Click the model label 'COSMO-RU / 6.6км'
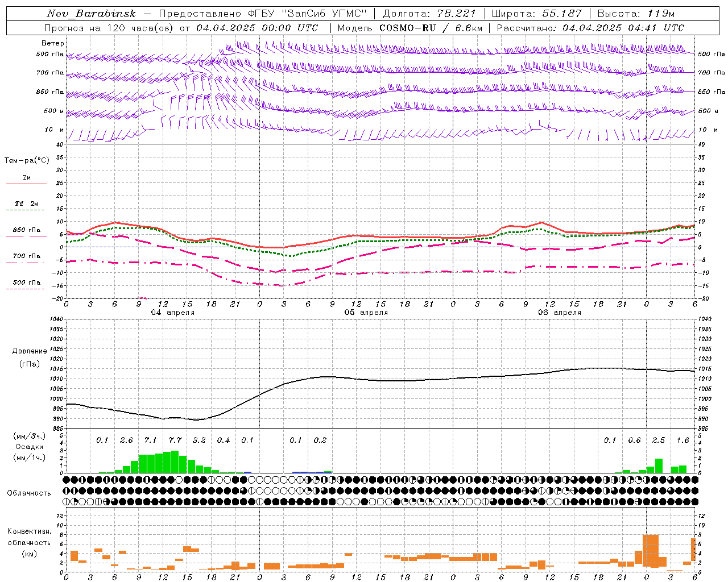This screenshot has width=728, height=582. 431,28
